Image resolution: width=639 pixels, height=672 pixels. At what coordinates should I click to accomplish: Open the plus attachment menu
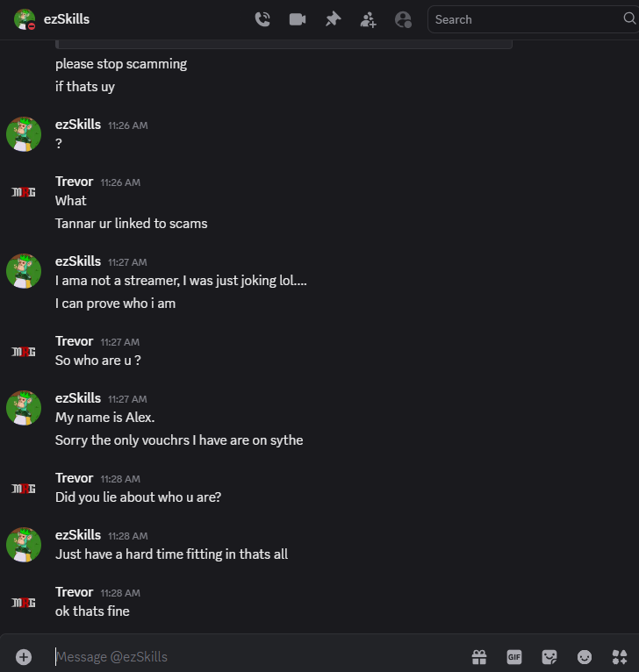pos(24,656)
